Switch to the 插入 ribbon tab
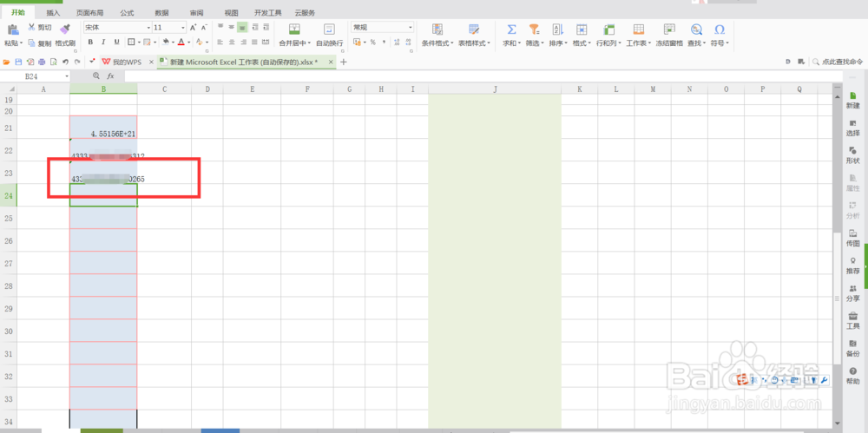 click(x=53, y=13)
